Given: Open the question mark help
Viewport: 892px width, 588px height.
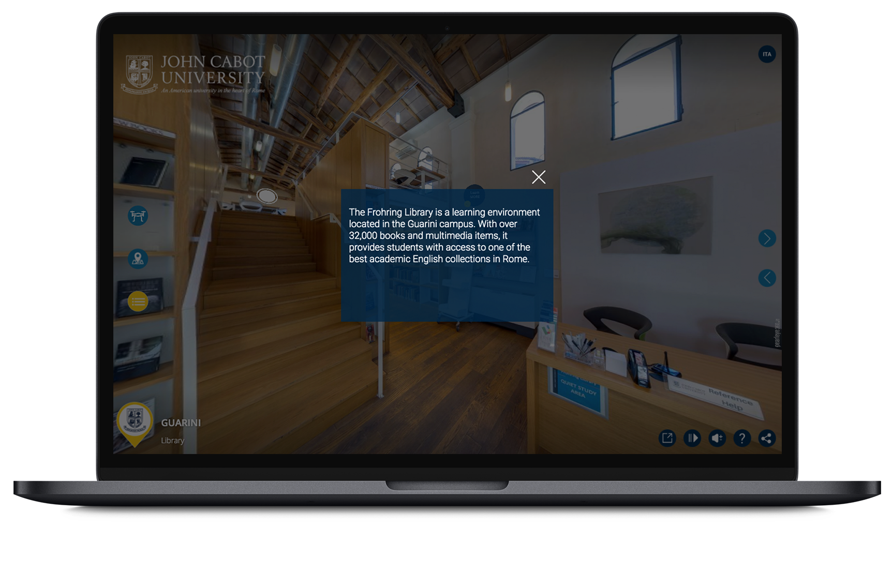Looking at the screenshot, I should [741, 438].
